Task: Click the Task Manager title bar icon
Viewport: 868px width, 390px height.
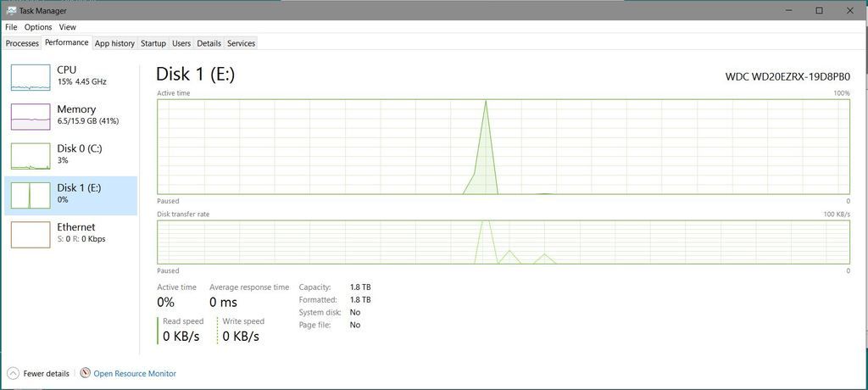Action: pos(11,10)
